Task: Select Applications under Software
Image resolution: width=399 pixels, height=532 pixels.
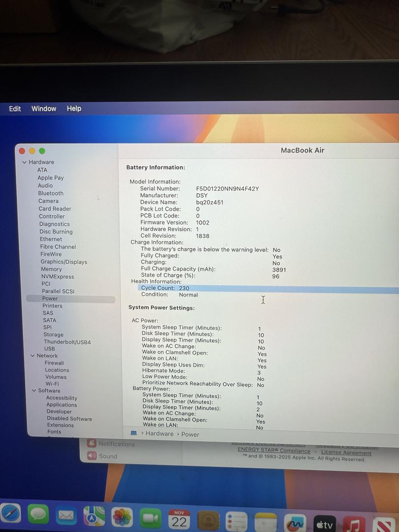Action: pyautogui.click(x=62, y=405)
